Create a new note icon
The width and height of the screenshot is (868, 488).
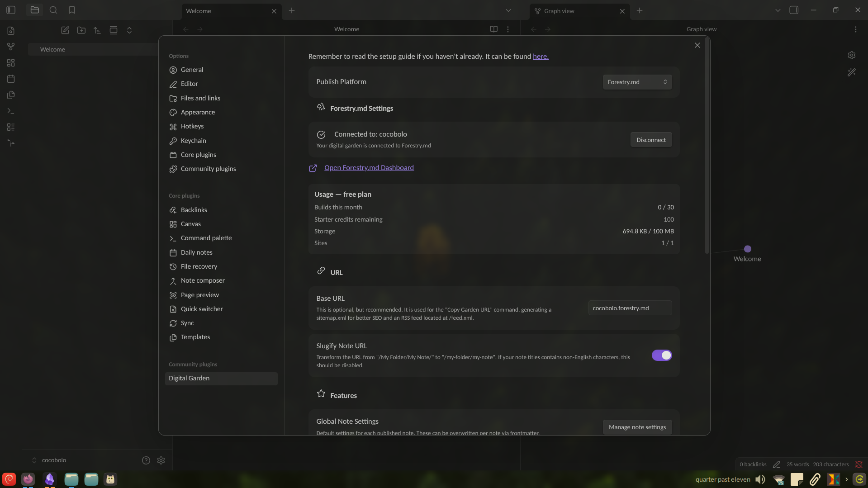pyautogui.click(x=65, y=30)
